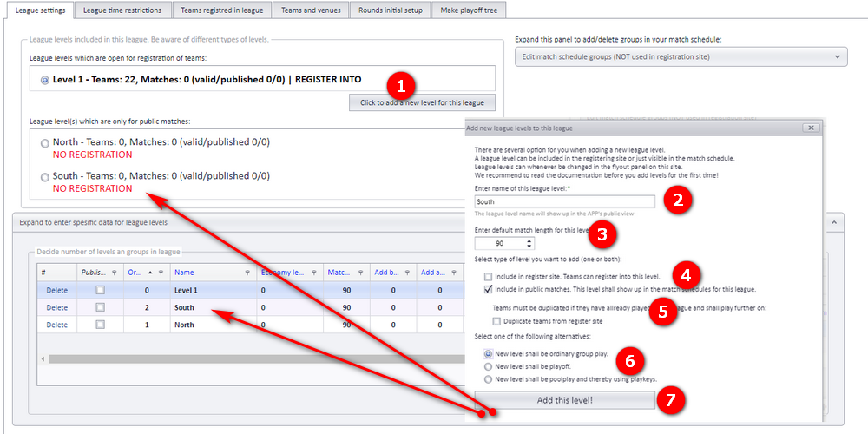Select New level shall be playoff
The image size is (868, 434).
click(x=488, y=366)
